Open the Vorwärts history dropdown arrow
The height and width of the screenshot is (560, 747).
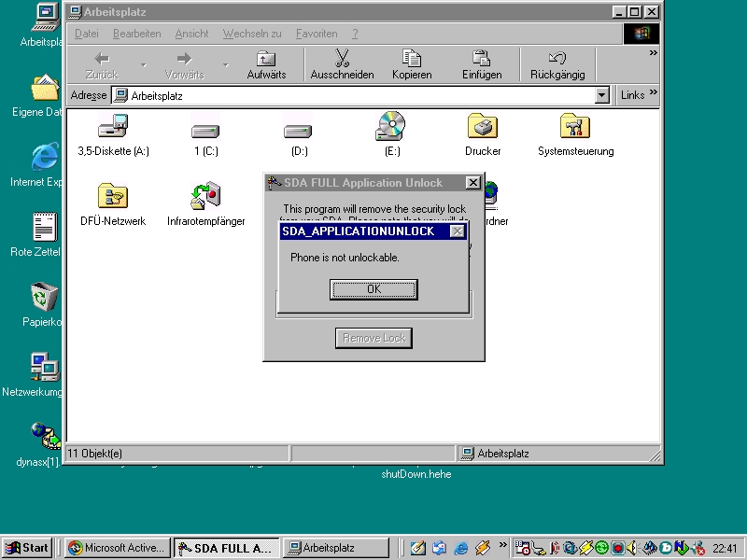(225, 64)
